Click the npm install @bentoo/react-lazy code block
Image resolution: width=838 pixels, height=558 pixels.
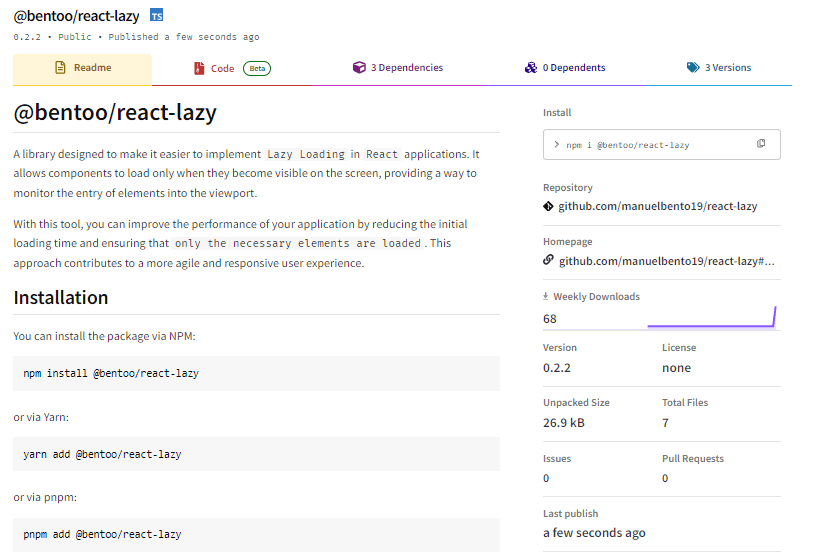pyautogui.click(x=257, y=373)
